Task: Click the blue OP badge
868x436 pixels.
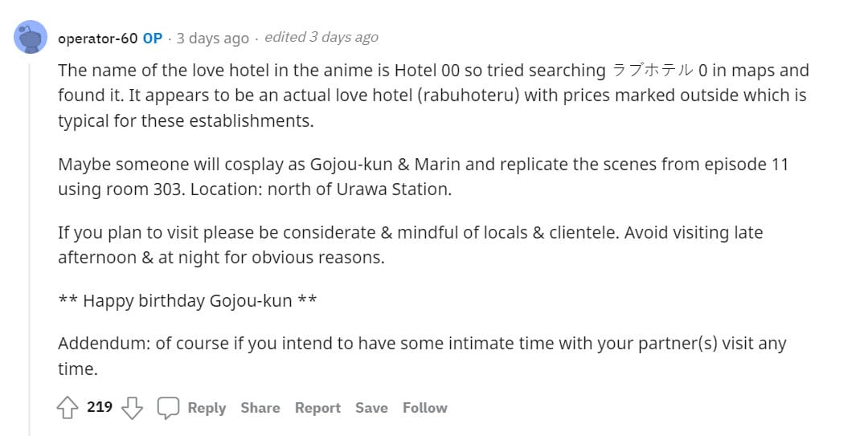Action: click(x=153, y=38)
